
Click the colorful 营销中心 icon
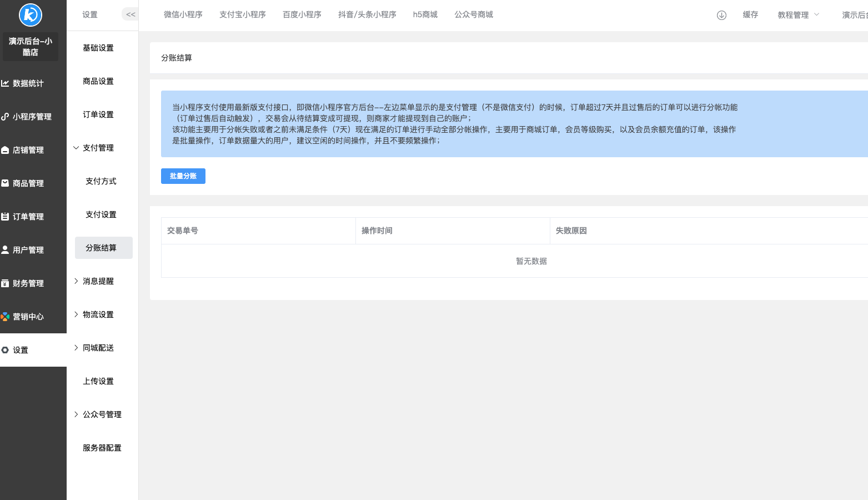pyautogui.click(x=5, y=317)
